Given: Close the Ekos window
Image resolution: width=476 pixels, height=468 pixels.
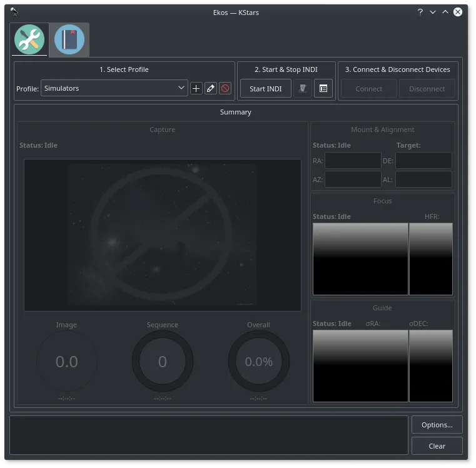Looking at the screenshot, I should click(458, 12).
